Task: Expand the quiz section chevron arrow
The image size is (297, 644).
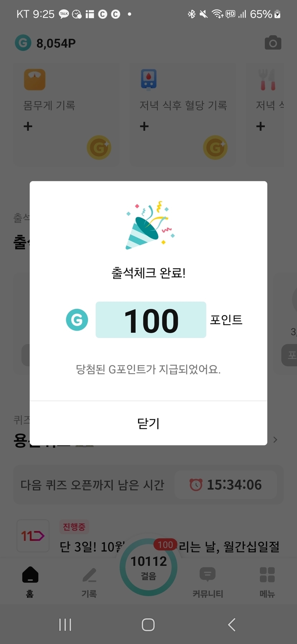Action: [x=275, y=439]
